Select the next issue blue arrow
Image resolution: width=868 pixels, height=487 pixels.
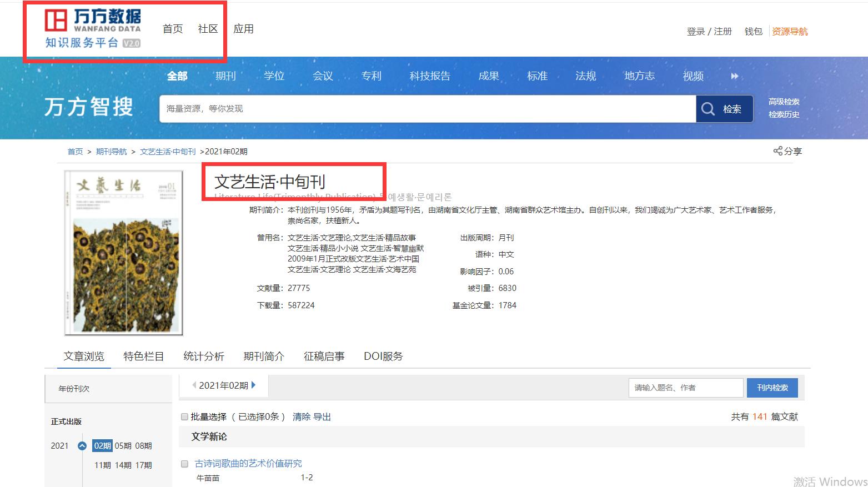(254, 385)
